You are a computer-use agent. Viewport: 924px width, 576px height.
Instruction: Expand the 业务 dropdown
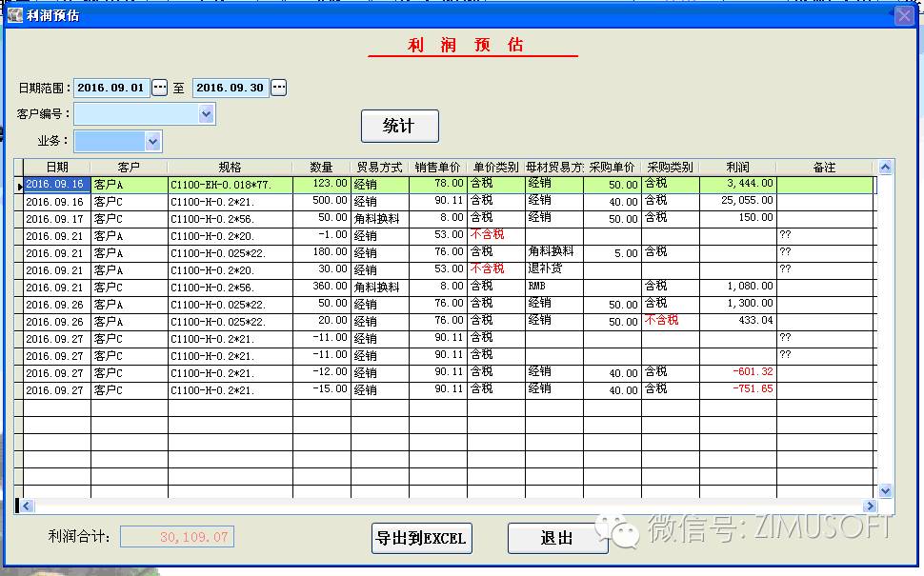pyautogui.click(x=153, y=141)
